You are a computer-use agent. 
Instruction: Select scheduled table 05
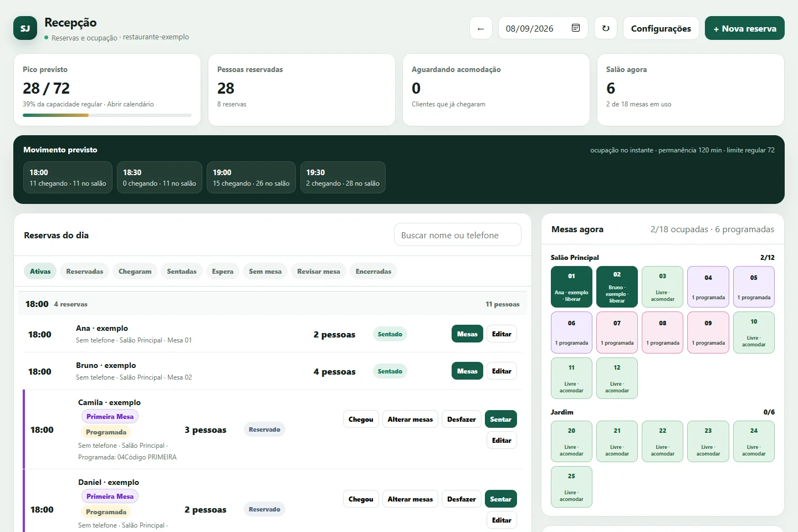(x=754, y=287)
